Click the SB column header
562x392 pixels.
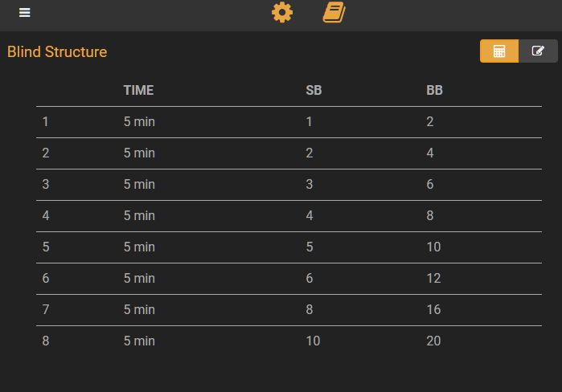314,90
